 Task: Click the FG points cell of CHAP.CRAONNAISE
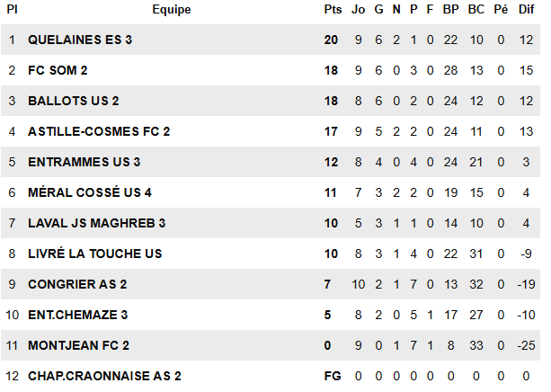[x=333, y=376]
